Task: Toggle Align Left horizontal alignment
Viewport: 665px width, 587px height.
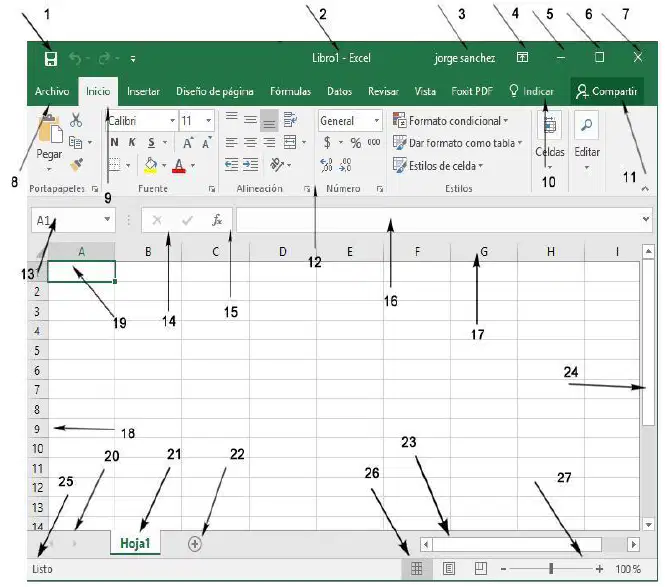Action: click(232, 143)
